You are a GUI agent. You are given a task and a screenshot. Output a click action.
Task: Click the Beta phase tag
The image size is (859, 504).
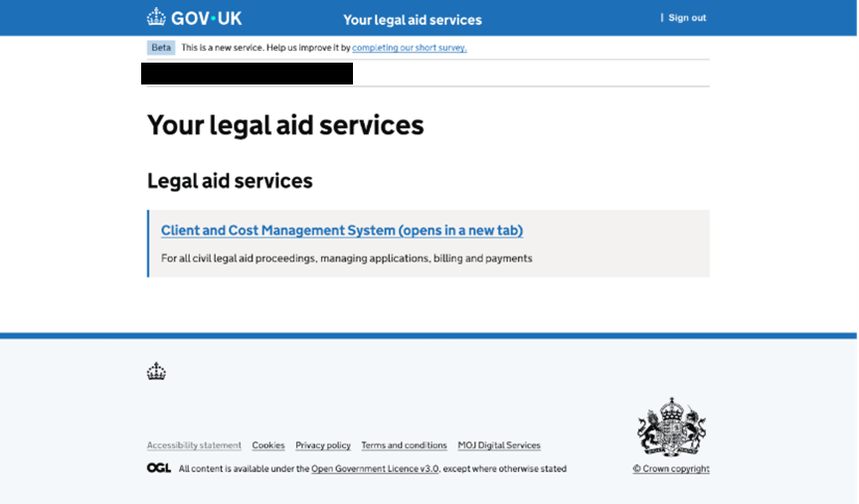[160, 48]
